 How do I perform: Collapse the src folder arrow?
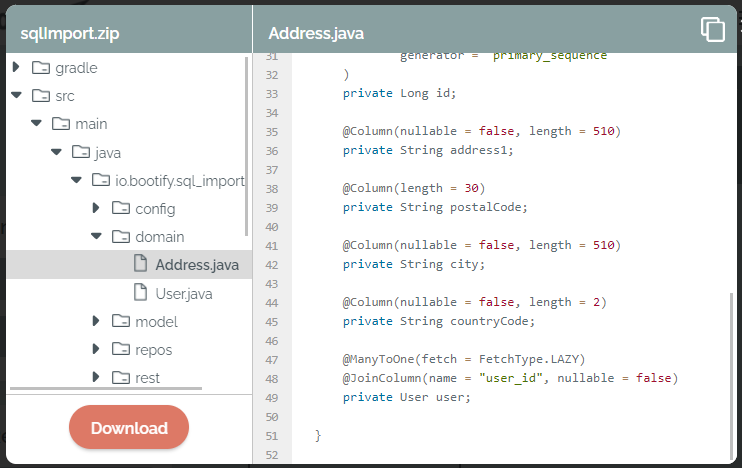[17, 96]
